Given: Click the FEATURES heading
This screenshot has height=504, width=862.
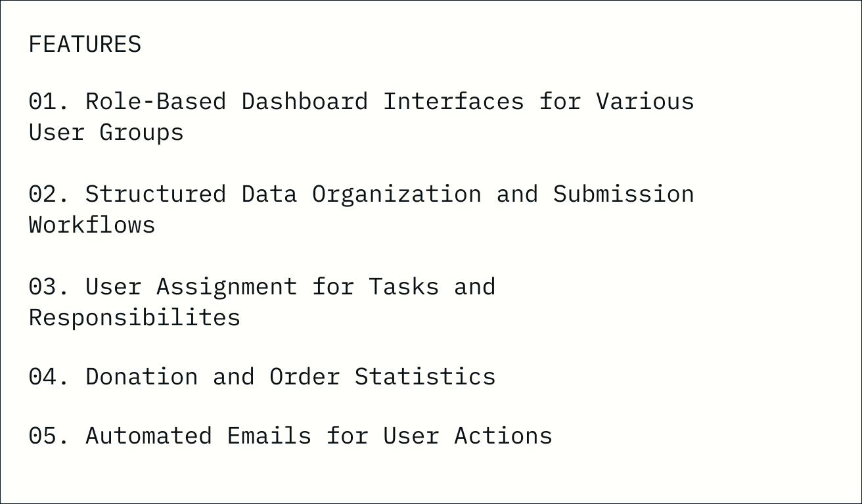Looking at the screenshot, I should coord(85,45).
